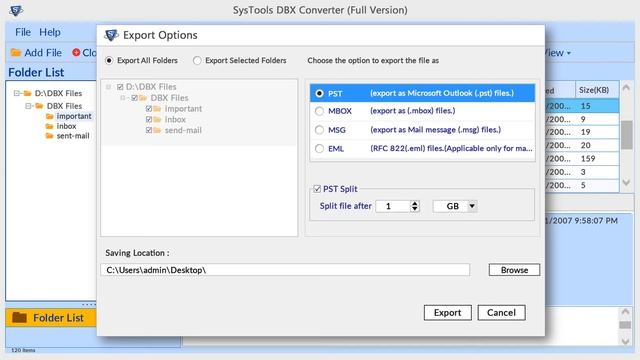Choose MBOX export format radio
The width and height of the screenshot is (640, 360).
click(320, 111)
